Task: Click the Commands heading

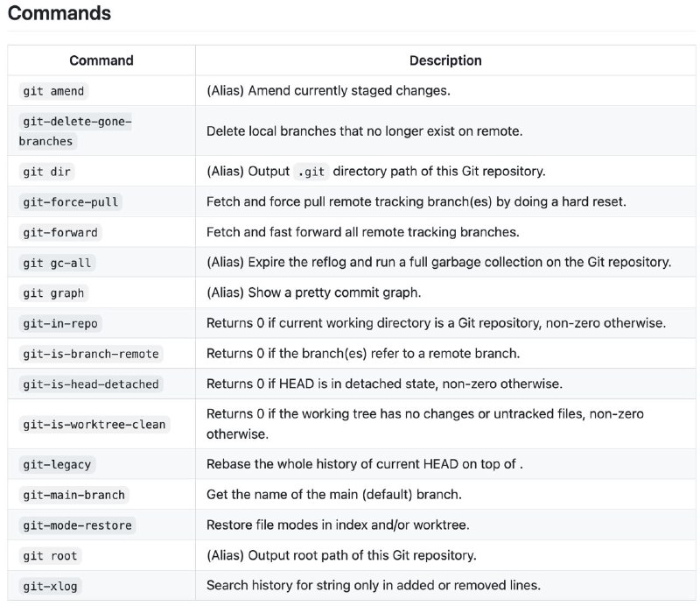Action: tap(59, 13)
